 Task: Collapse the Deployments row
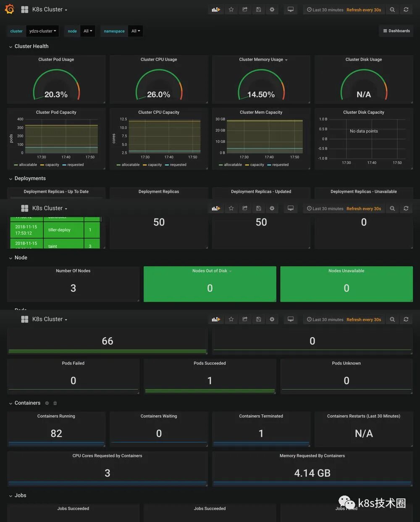point(27,178)
